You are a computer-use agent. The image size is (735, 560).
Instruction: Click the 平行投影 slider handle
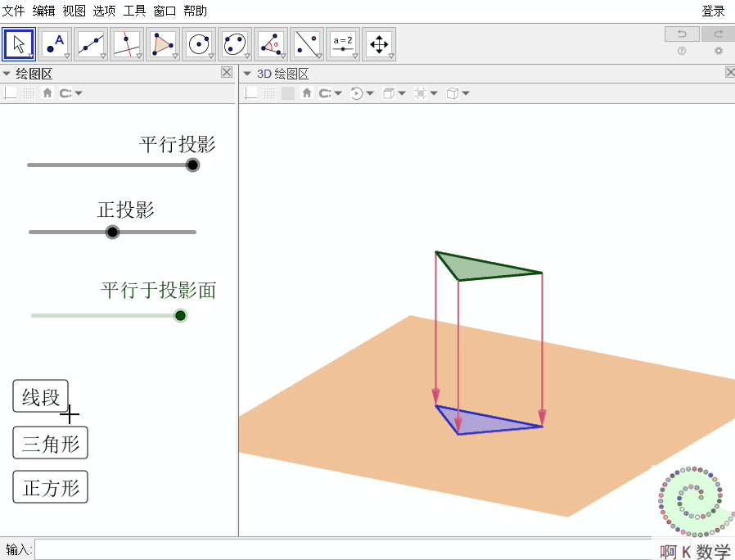[192, 165]
